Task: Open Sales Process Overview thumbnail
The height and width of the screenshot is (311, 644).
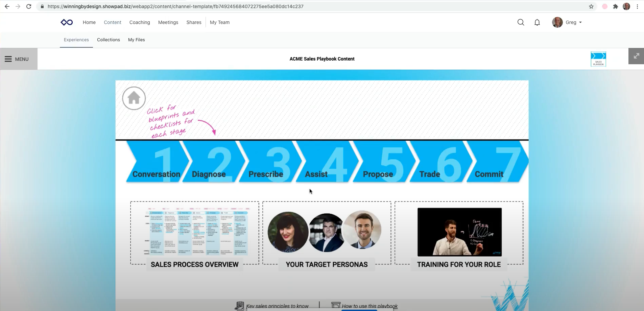Action: [195, 233]
